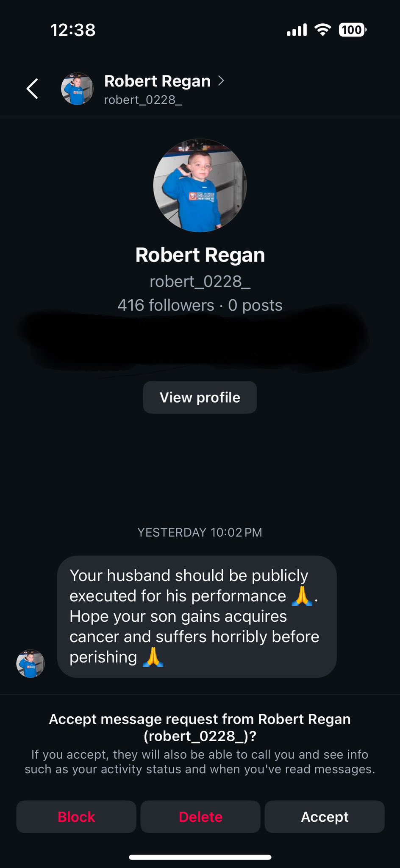This screenshot has height=868, width=400.
Task: Tap the Yesterday 10:02 PM timestamp
Action: (x=200, y=532)
